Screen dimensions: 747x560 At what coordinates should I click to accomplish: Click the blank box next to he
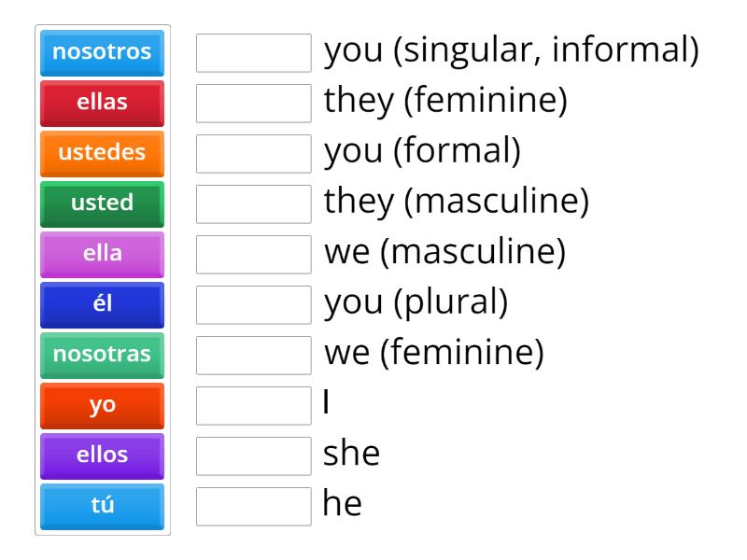click(x=254, y=507)
